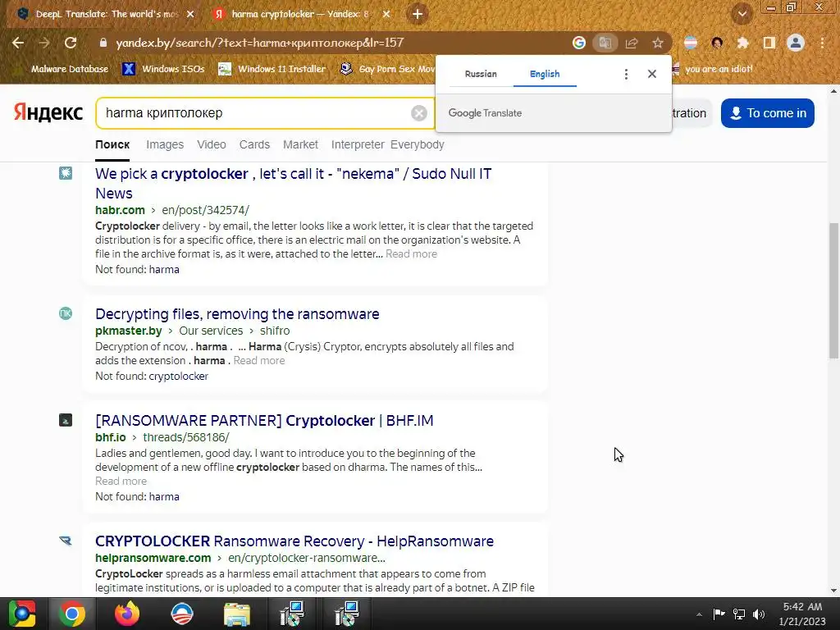The image size is (840, 630).
Task: Open the extensions puzzle icon
Action: tap(742, 43)
